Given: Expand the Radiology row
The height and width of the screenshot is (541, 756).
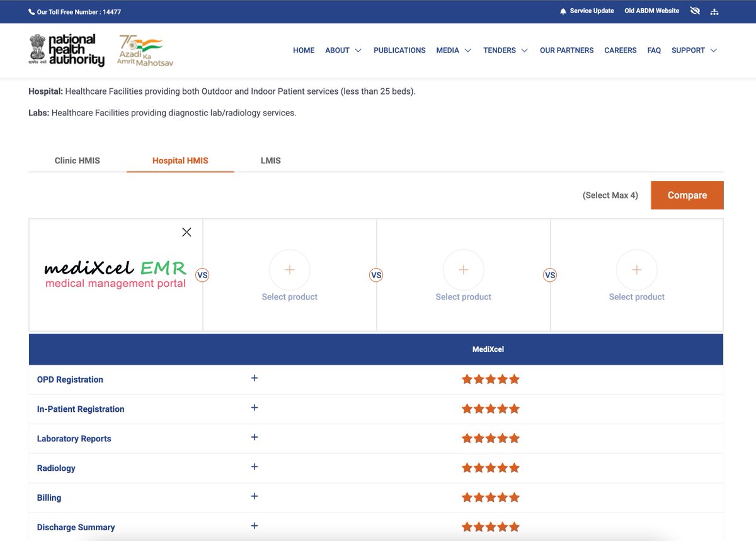Looking at the screenshot, I should tap(255, 467).
